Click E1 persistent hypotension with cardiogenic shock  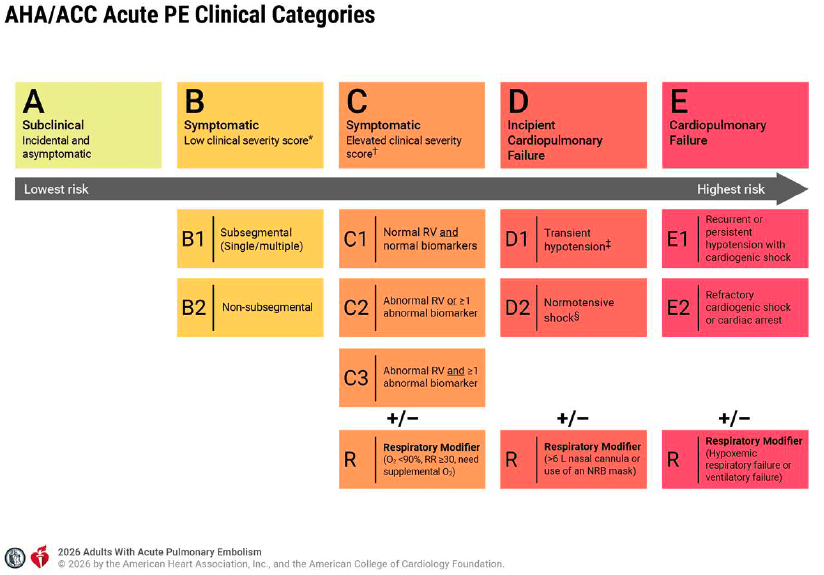click(x=735, y=239)
